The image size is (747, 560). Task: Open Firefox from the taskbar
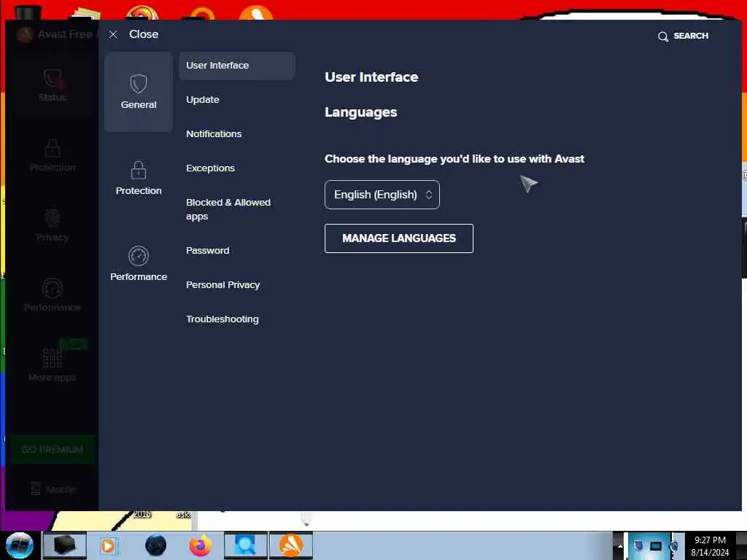pos(201,545)
